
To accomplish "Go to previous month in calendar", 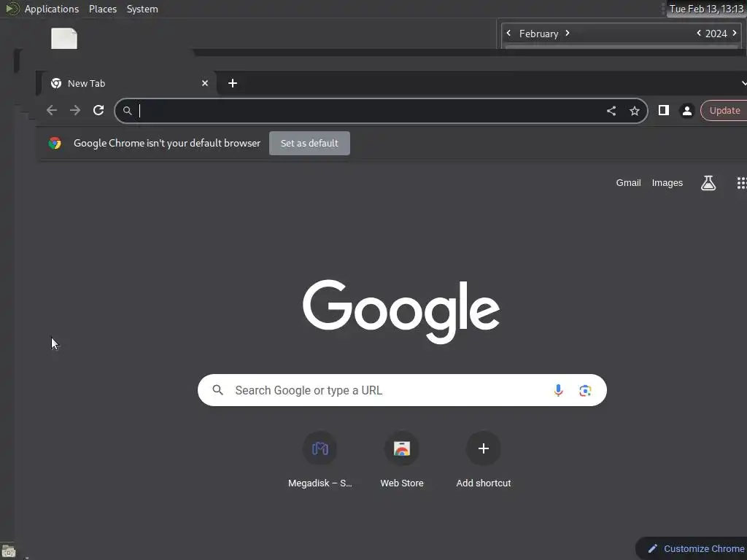I will tap(508, 33).
